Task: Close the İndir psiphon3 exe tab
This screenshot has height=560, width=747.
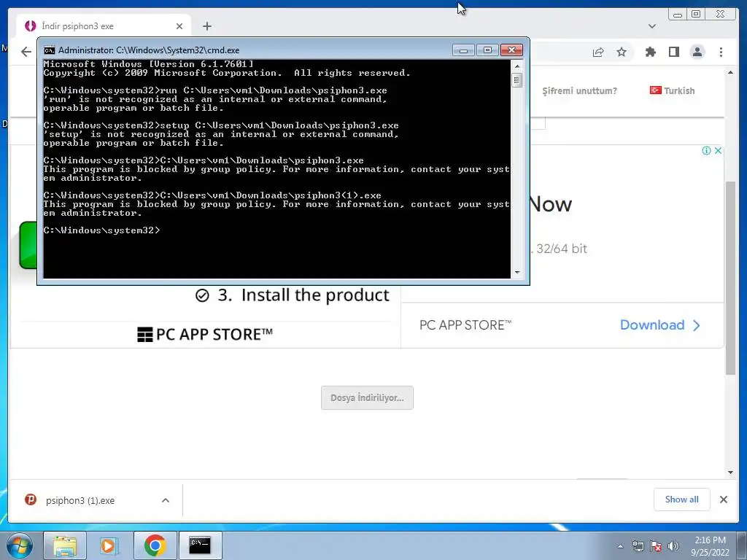Action: tap(179, 26)
